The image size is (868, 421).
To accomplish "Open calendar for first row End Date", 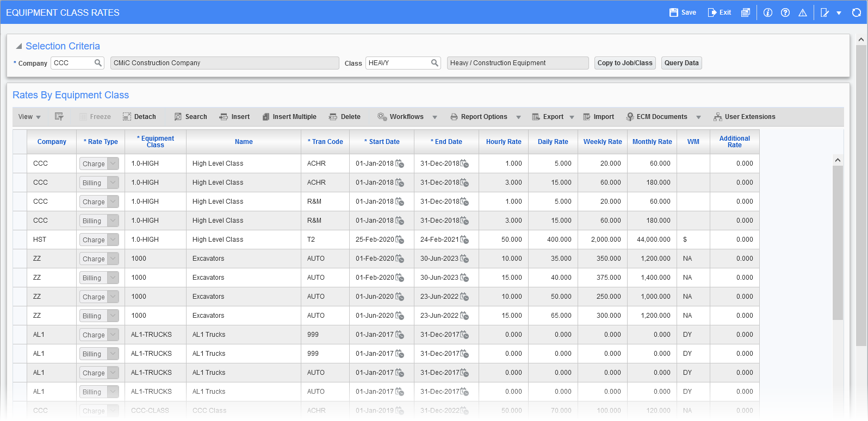I will pyautogui.click(x=464, y=164).
